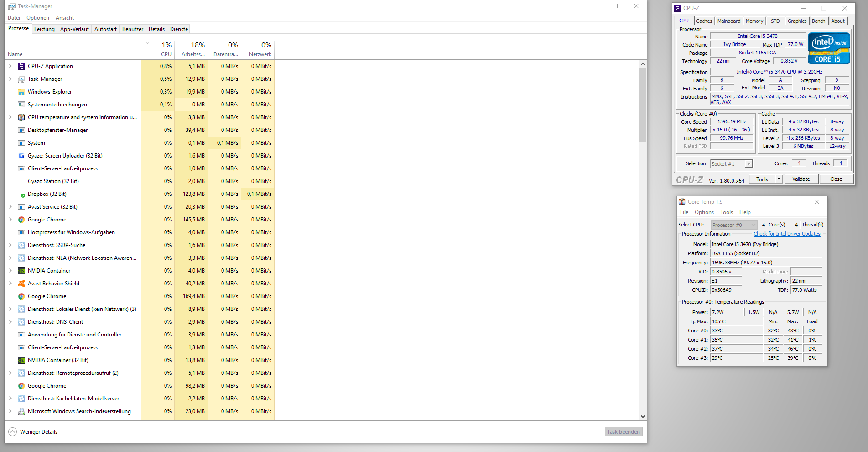The width and height of the screenshot is (868, 452).
Task: Click the Task-Manager title bar icon
Action: tap(12, 6)
